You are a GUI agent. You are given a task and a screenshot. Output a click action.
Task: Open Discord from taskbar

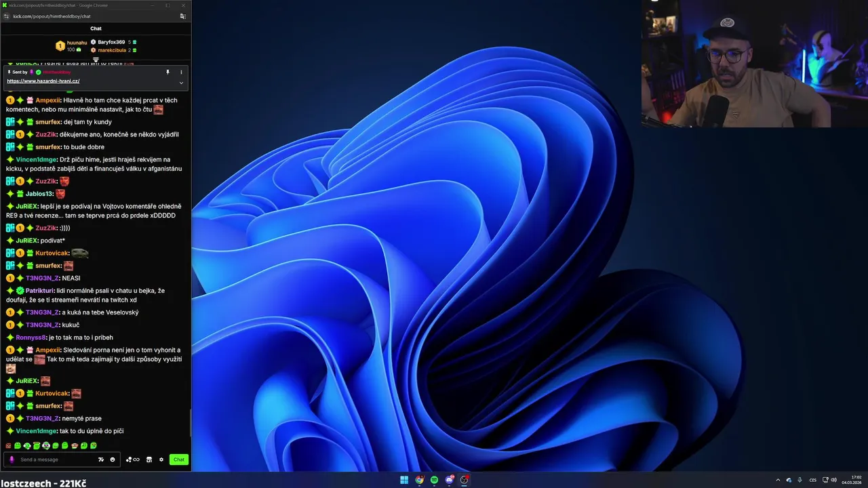[x=450, y=480]
